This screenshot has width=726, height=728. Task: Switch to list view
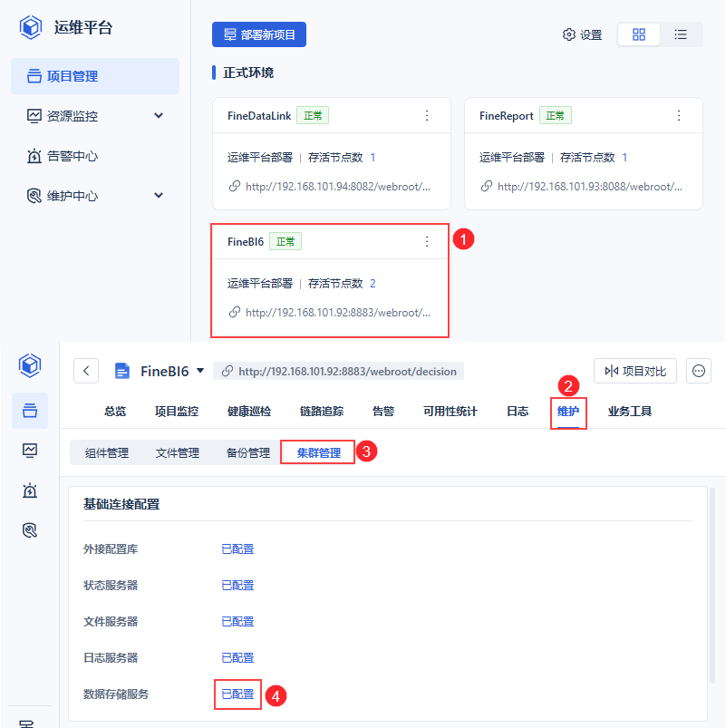pos(681,34)
